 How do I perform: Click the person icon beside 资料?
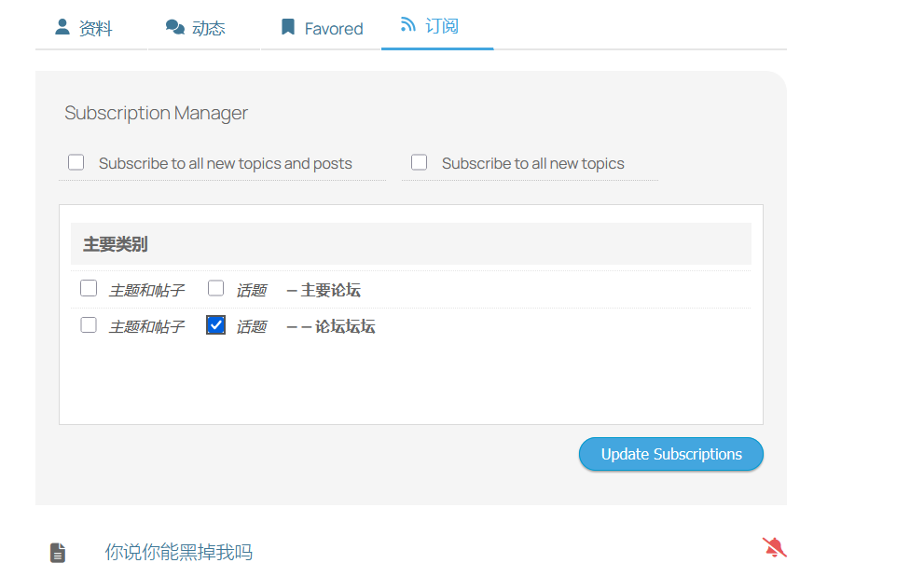[62, 26]
